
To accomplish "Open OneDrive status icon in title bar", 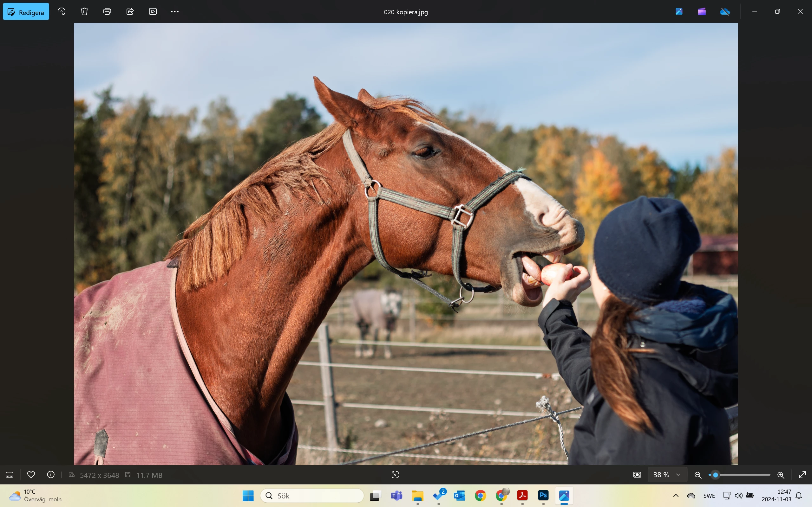I will (x=725, y=12).
